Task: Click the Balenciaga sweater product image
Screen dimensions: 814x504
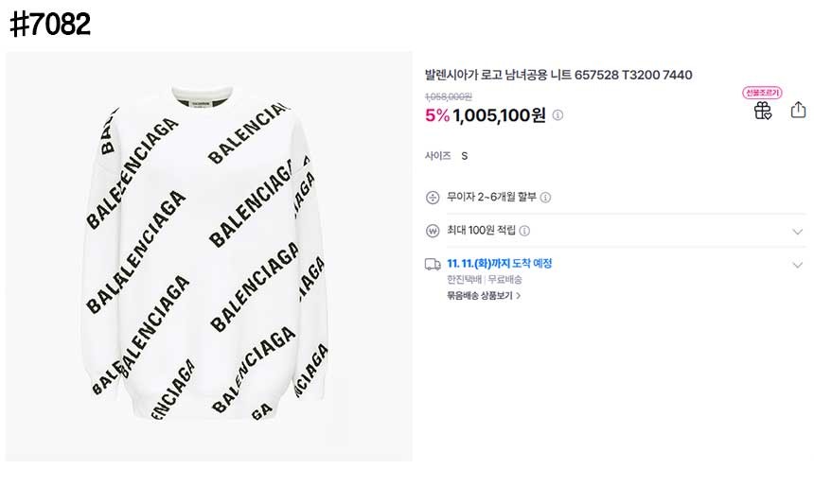Action: pos(209,255)
